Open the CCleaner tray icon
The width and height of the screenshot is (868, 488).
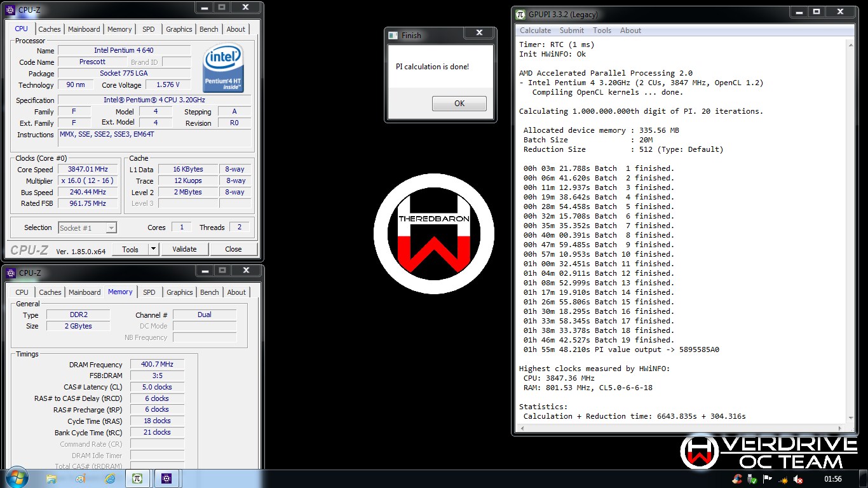[x=737, y=480]
